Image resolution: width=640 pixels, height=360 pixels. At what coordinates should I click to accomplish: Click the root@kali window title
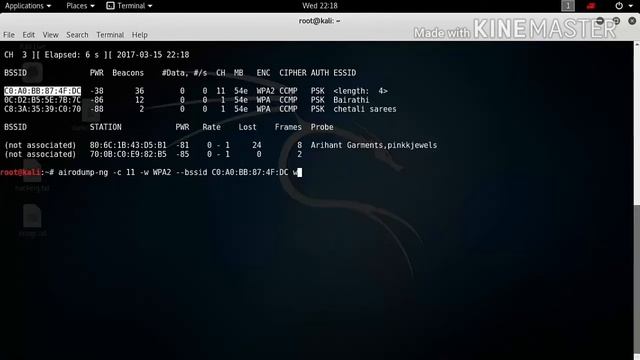point(320,21)
